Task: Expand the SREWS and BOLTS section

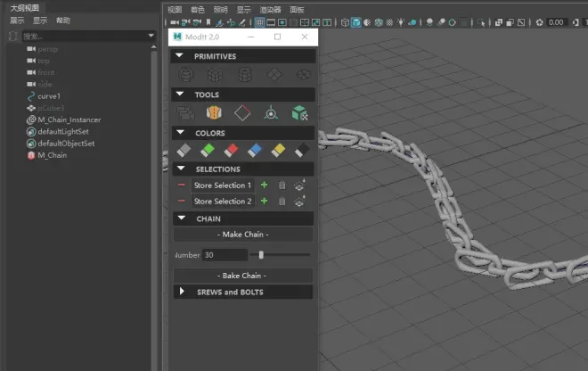Action: 182,292
